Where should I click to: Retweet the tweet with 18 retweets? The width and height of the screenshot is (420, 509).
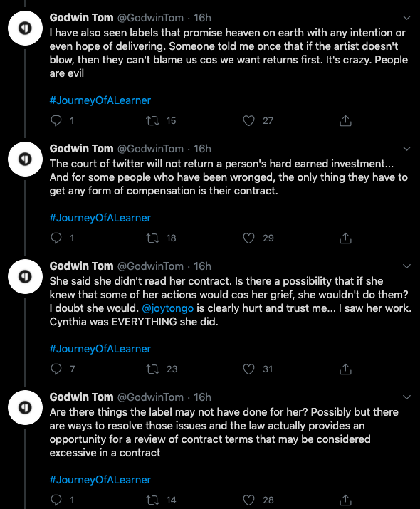[152, 238]
